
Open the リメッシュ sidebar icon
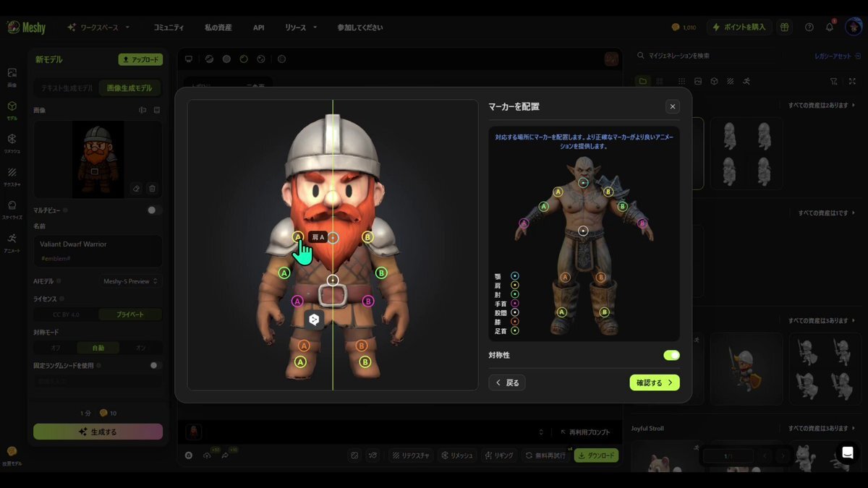pyautogui.click(x=12, y=142)
